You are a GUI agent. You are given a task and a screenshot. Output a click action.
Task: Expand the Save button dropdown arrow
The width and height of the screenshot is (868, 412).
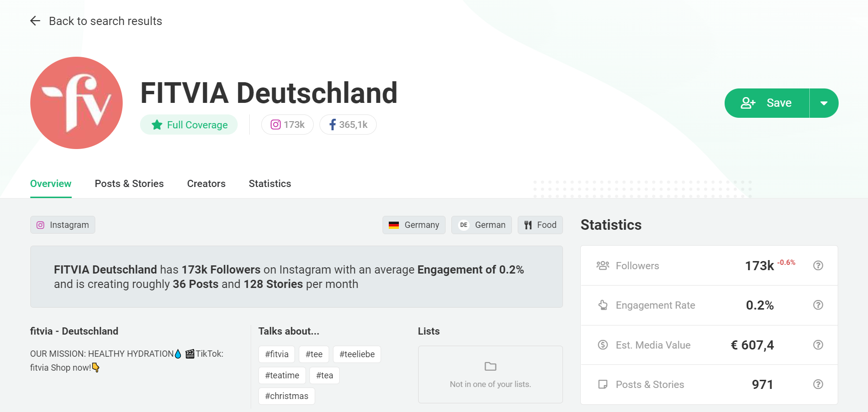pos(824,103)
